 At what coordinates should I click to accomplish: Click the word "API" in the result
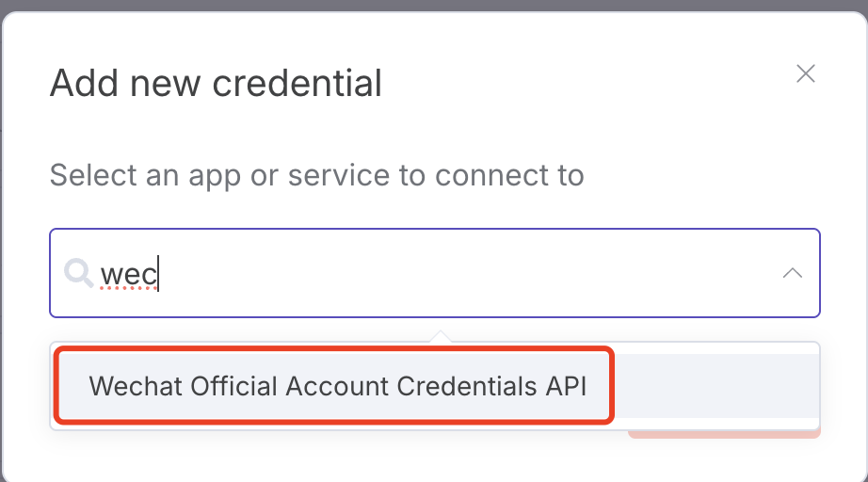coord(567,386)
